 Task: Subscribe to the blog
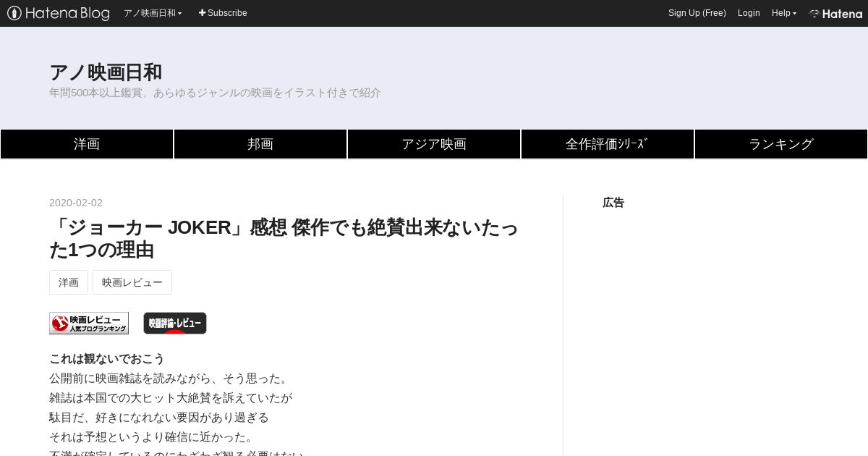pos(223,13)
